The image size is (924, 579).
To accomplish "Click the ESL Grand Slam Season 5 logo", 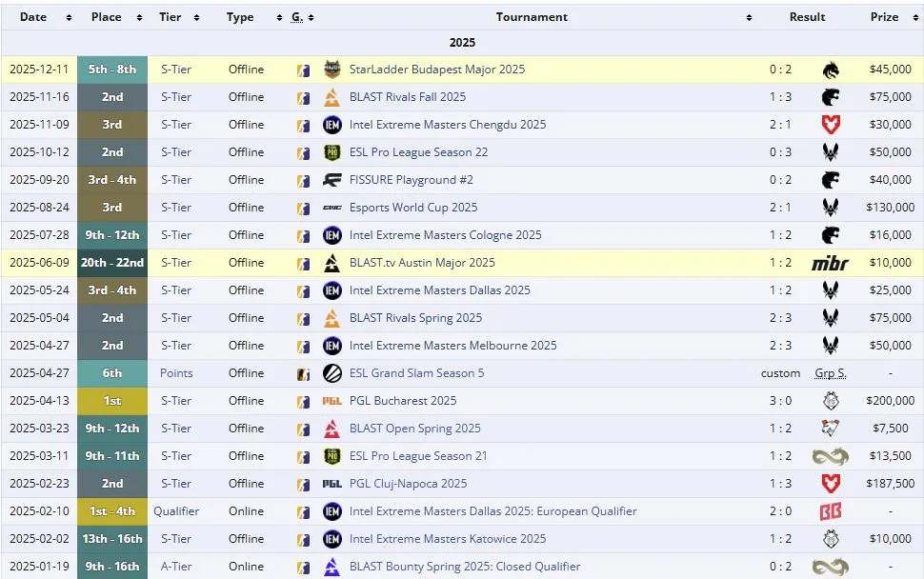I will pyautogui.click(x=332, y=373).
